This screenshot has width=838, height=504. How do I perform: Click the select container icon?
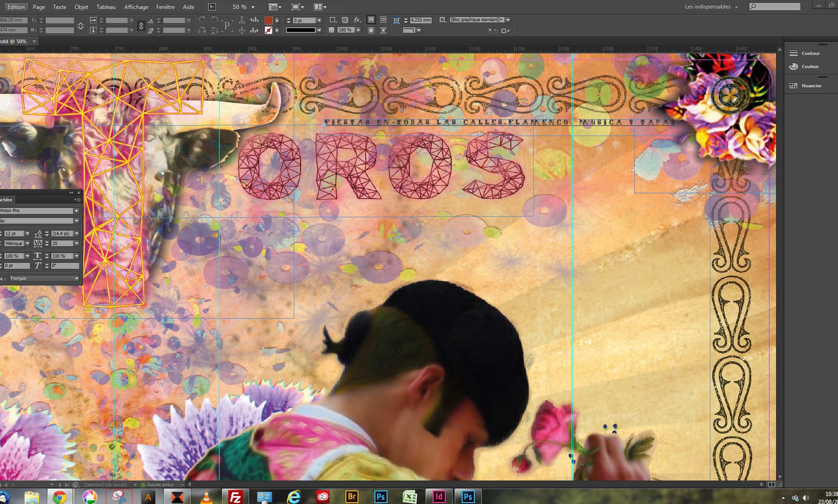tap(242, 20)
